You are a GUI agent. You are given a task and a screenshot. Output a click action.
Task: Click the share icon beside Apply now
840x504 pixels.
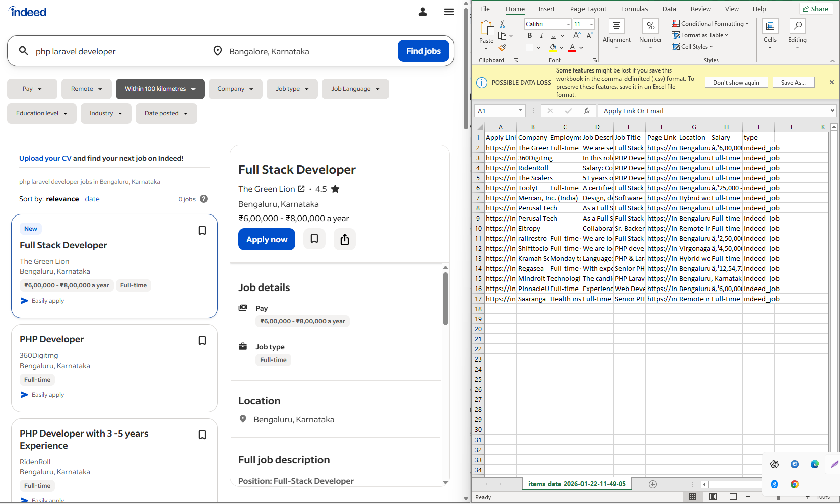pyautogui.click(x=344, y=239)
